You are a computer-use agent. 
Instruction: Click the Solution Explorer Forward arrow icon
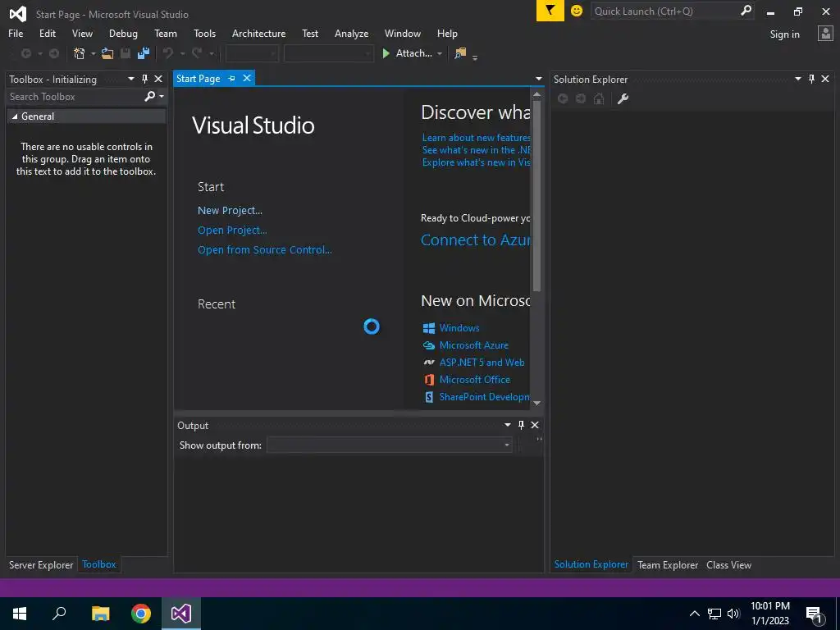[x=581, y=98]
